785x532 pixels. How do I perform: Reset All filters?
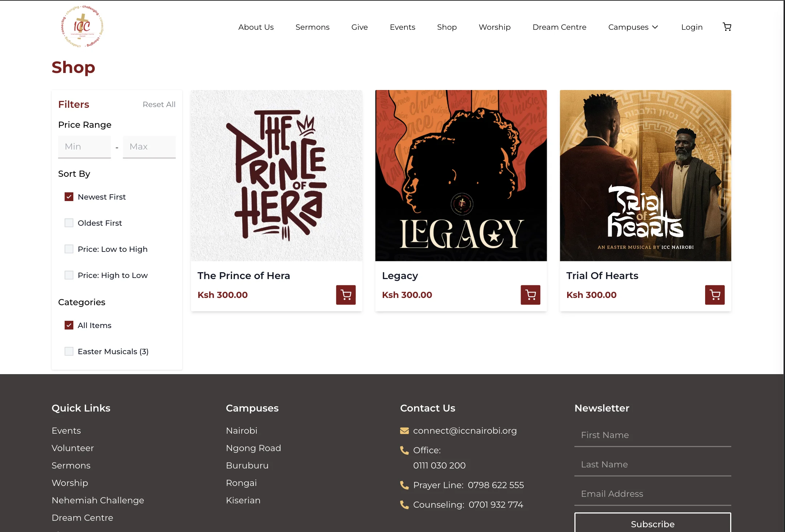point(159,105)
